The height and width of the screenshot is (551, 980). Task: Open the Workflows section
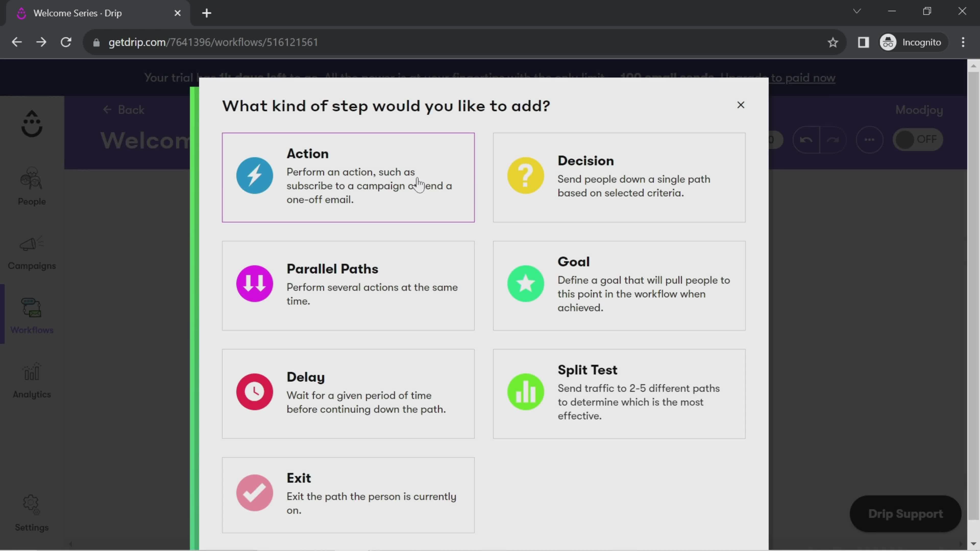[32, 316]
